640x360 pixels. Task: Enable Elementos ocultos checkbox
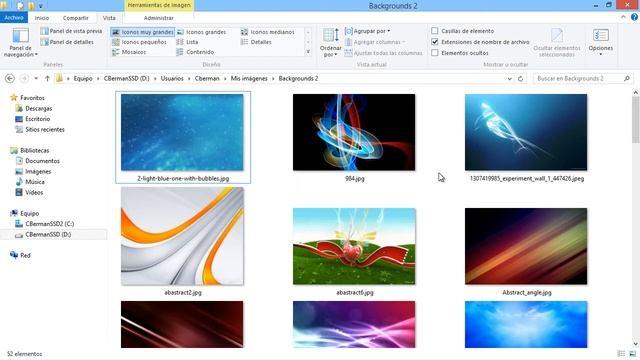[x=435, y=53]
